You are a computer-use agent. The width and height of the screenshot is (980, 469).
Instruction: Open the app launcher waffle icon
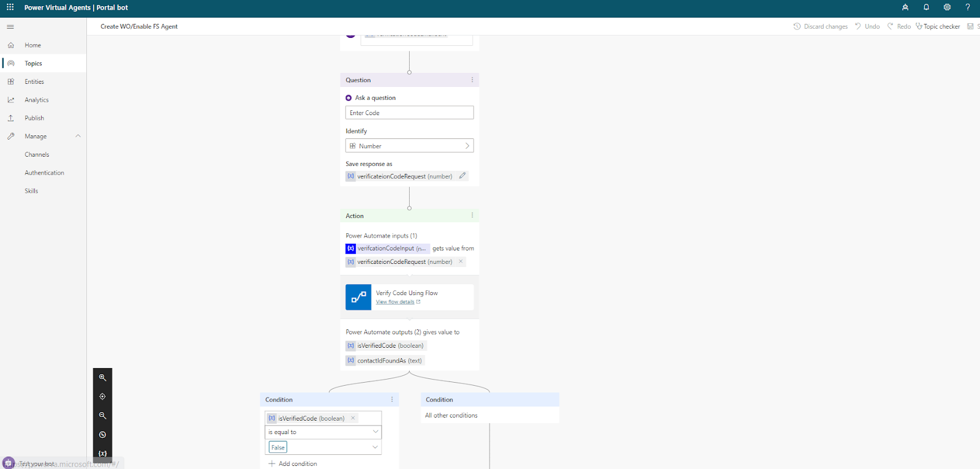(10, 7)
